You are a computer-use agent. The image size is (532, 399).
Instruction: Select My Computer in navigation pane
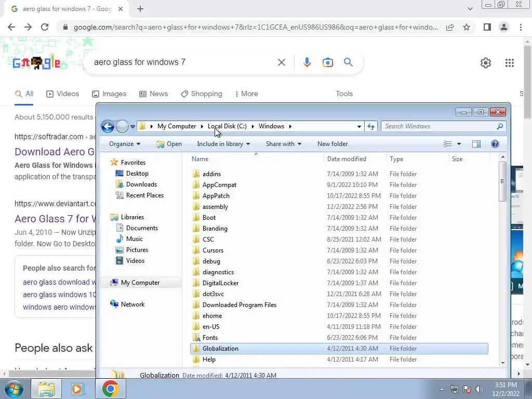140,283
